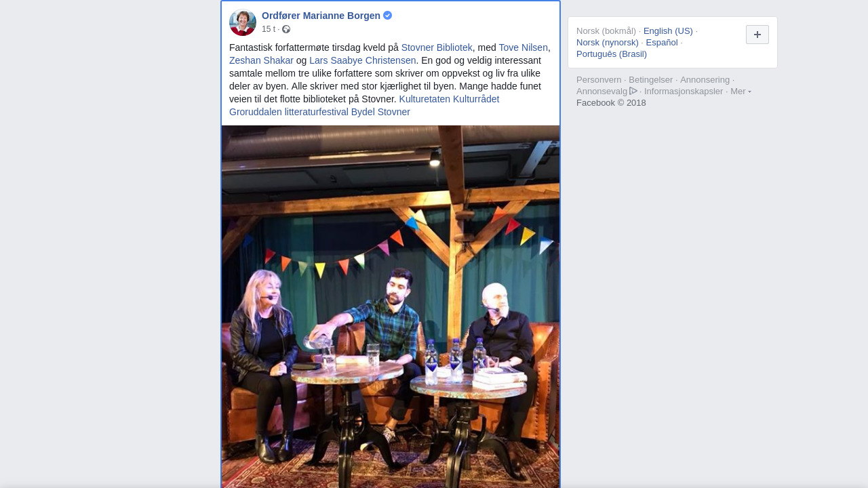The image size is (868, 488).
Task: Click Marianne Borgen's profile picture
Action: (x=243, y=22)
